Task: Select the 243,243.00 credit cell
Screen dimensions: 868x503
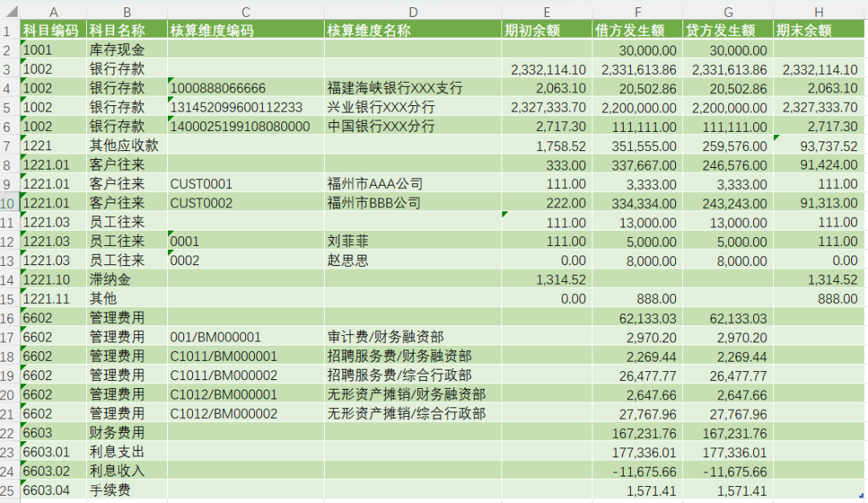Action: tap(728, 203)
